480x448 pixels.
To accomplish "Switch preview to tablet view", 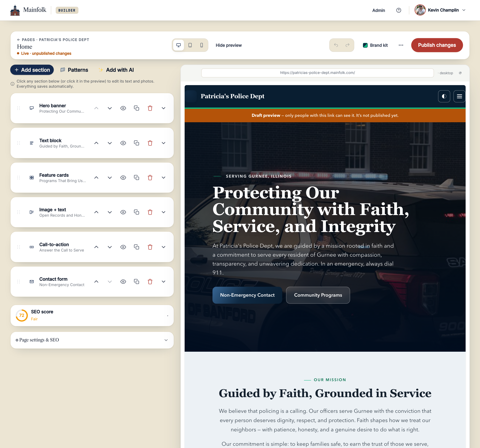I will (x=190, y=45).
